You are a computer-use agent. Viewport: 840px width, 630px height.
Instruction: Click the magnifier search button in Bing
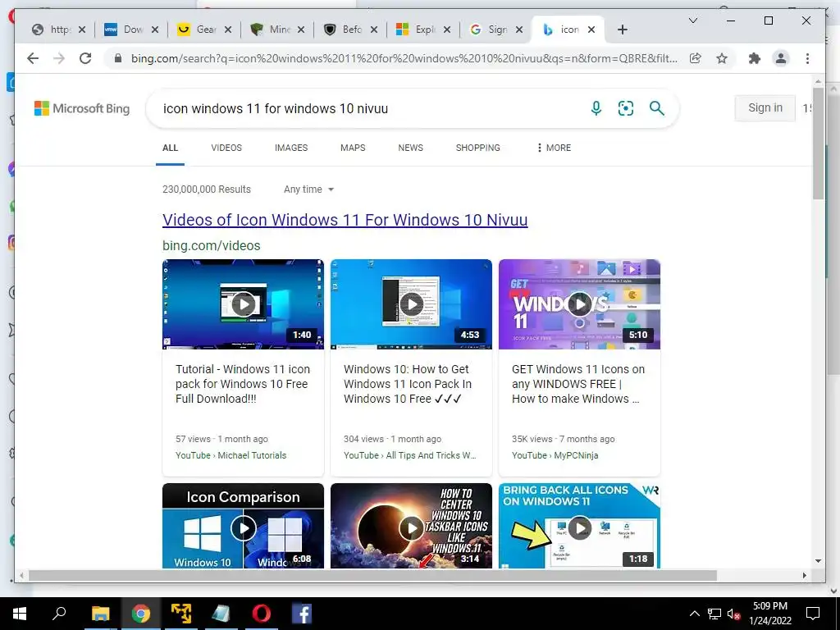(x=657, y=108)
